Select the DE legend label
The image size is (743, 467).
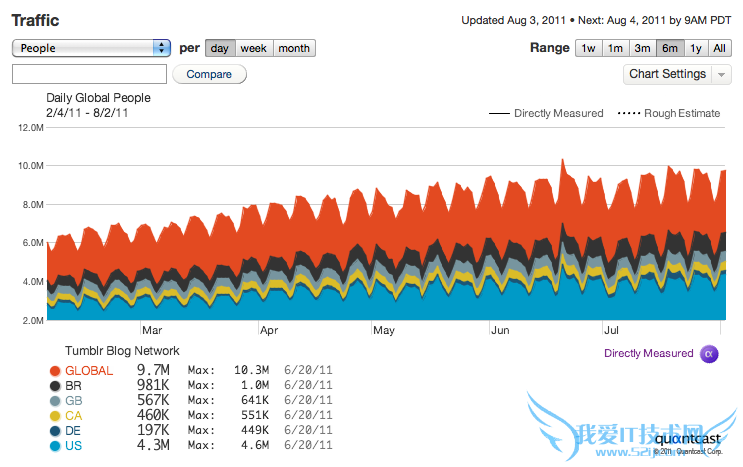[x=73, y=431]
